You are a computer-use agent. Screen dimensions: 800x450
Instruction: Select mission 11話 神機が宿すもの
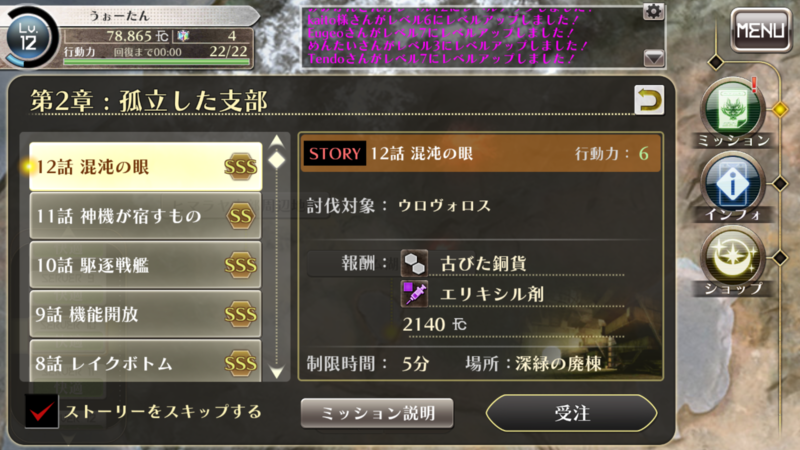point(145,216)
